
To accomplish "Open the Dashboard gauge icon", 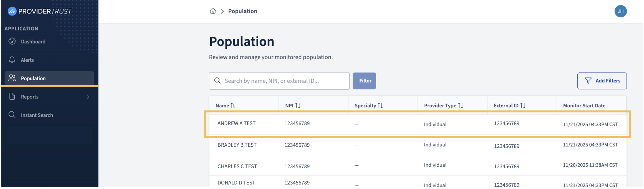I will coord(12,41).
